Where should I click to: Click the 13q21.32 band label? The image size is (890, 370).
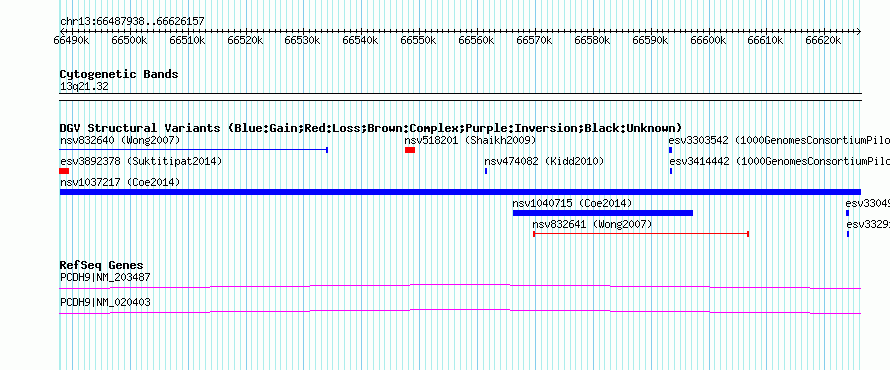click(84, 87)
